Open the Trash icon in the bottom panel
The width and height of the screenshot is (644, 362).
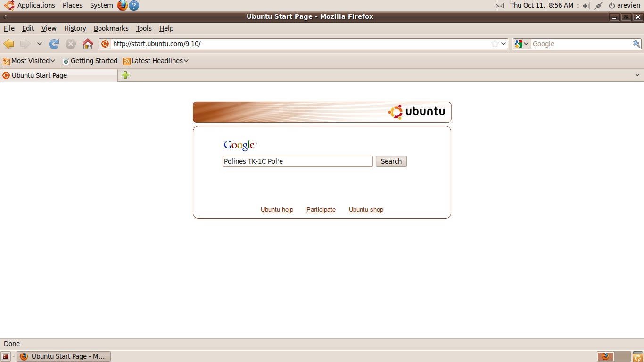click(x=637, y=356)
